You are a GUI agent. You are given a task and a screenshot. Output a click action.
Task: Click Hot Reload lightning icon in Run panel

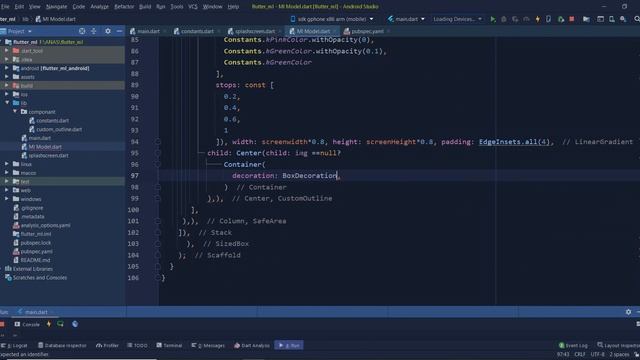pyautogui.click(x=49, y=324)
